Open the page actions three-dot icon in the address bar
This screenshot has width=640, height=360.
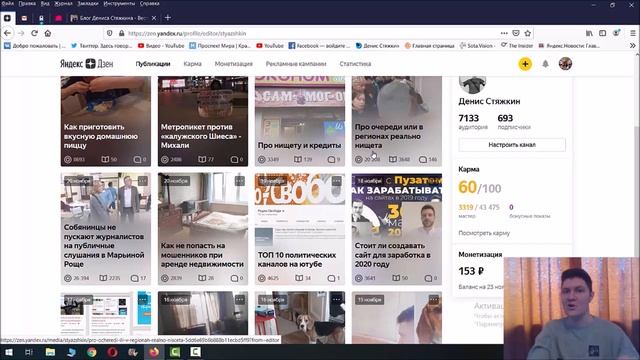[504, 33]
